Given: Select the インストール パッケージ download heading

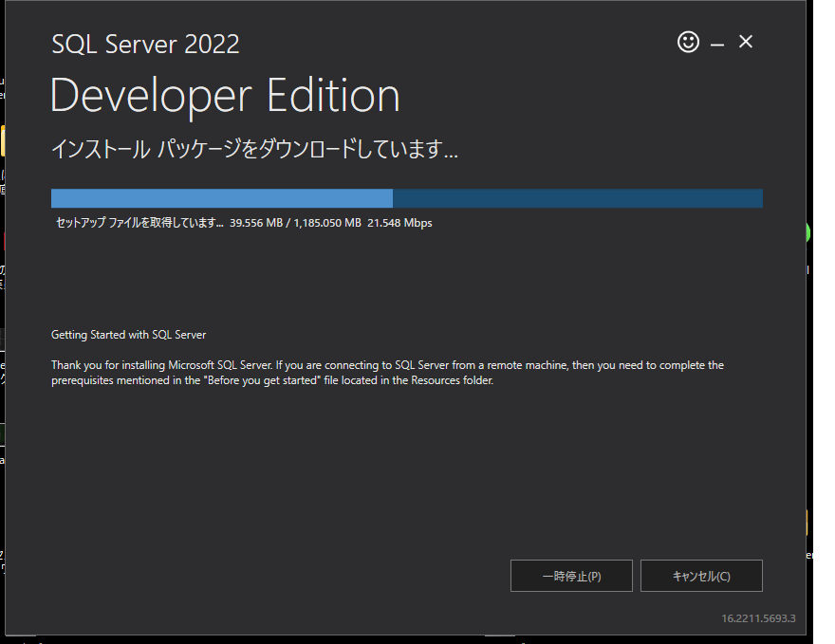Looking at the screenshot, I should (253, 149).
